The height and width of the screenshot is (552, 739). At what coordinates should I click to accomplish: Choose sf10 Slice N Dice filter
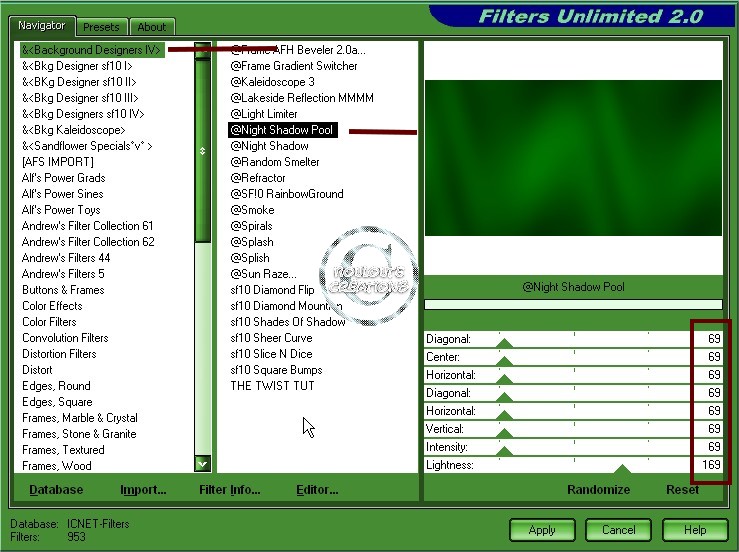tap(271, 354)
